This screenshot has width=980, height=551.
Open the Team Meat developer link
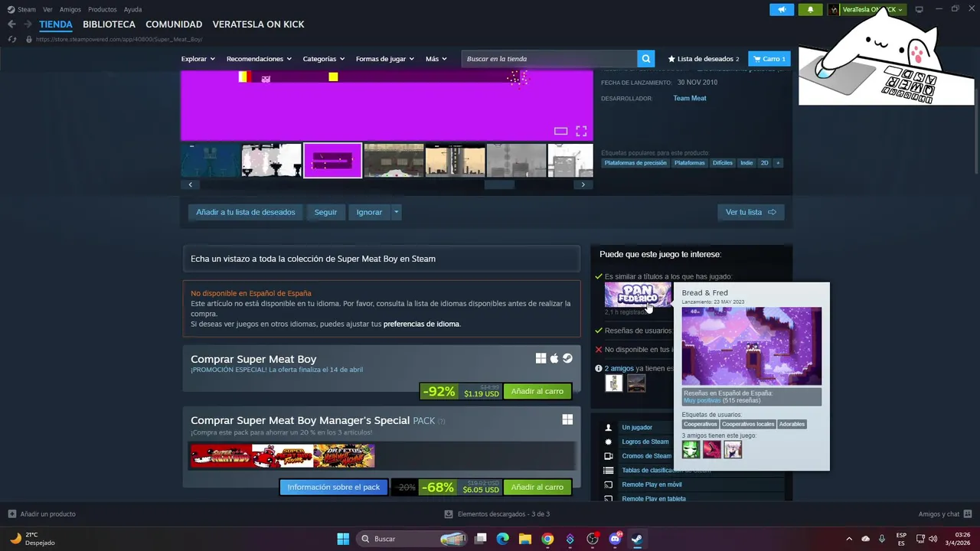coord(690,98)
